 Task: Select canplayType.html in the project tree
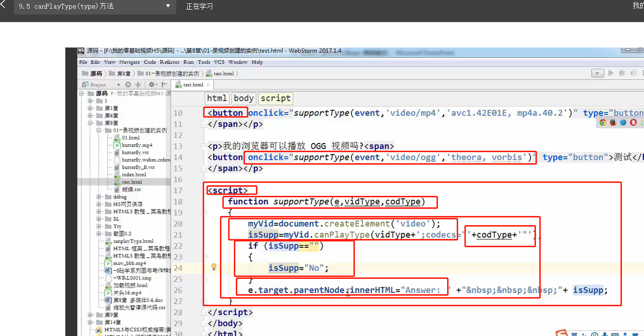[129, 241]
